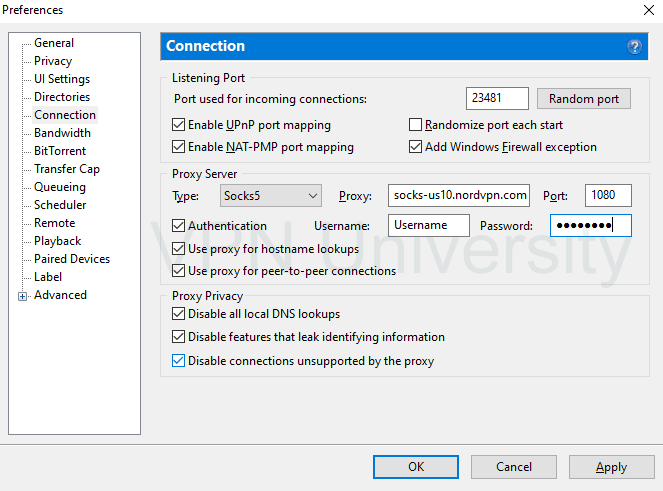Select Playback in the tree

pos(58,241)
